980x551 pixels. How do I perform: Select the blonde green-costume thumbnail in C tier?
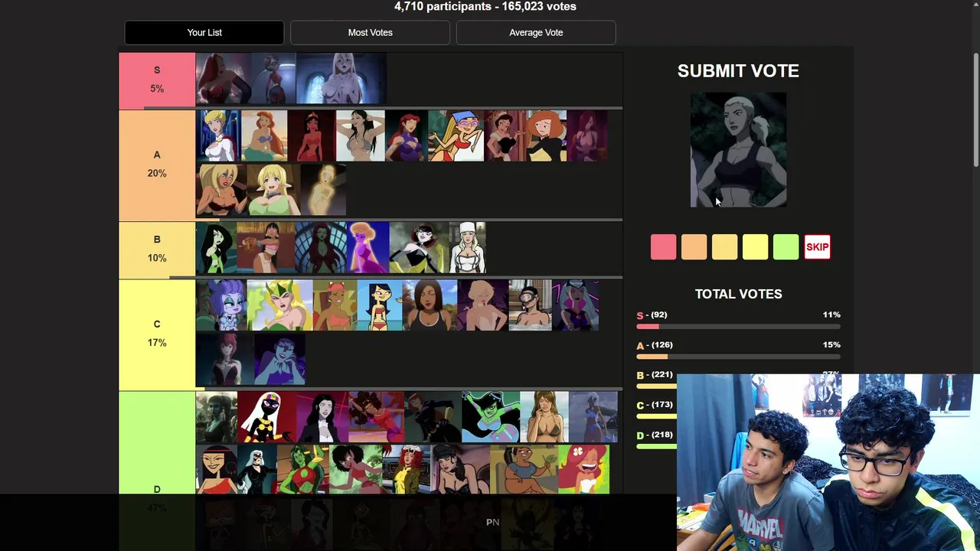(x=279, y=305)
